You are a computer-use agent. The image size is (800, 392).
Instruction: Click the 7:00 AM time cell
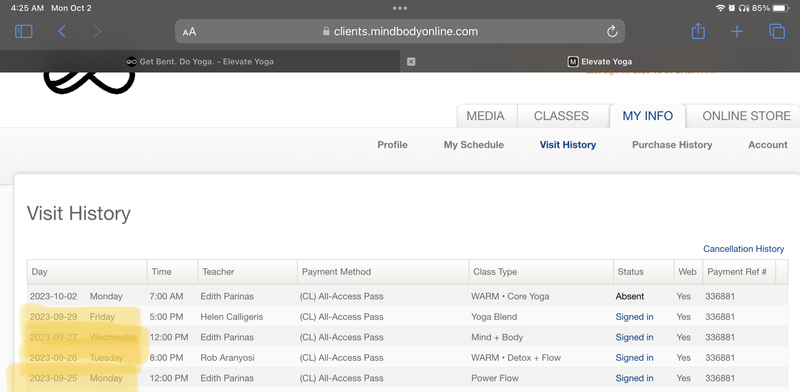coord(166,297)
